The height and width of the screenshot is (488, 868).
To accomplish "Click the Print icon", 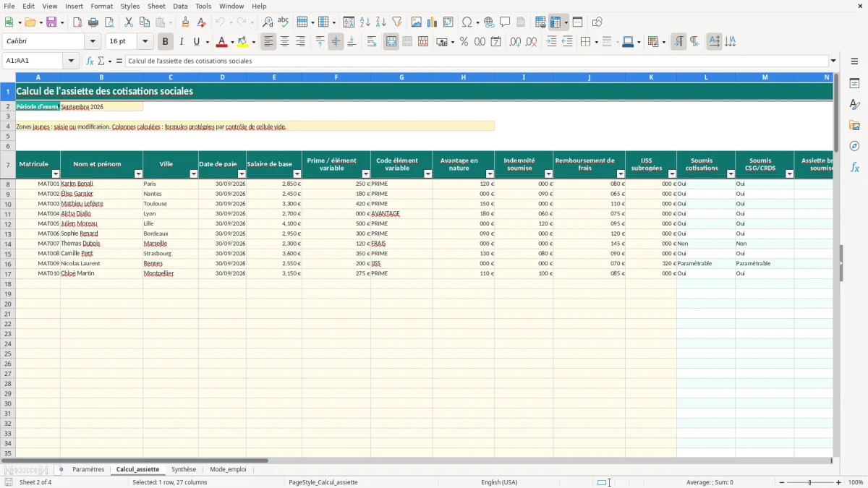I will coord(93,22).
